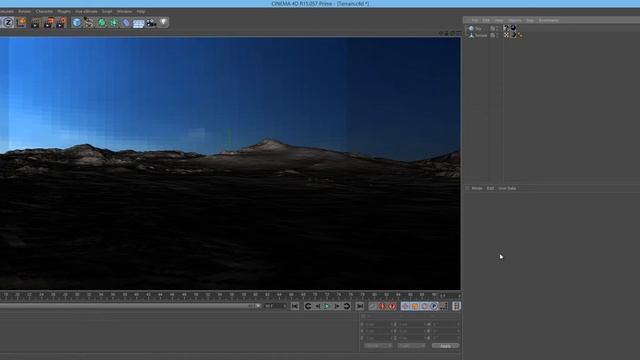The width and height of the screenshot is (640, 360).
Task: Click the coordinate system icon beside Z
Action: tap(21, 22)
